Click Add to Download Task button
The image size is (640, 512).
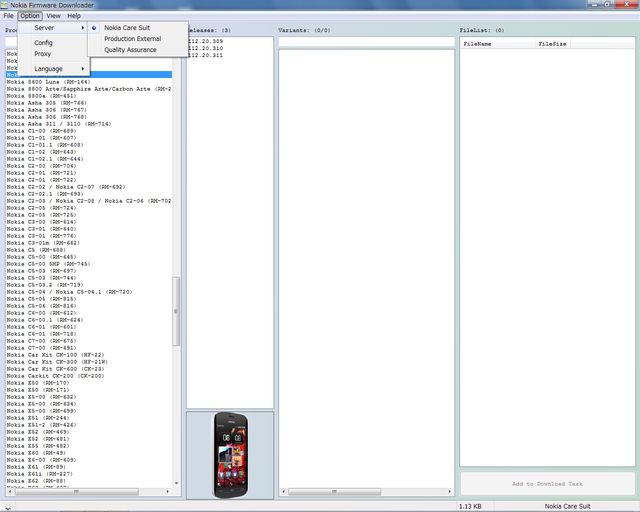tap(546, 483)
